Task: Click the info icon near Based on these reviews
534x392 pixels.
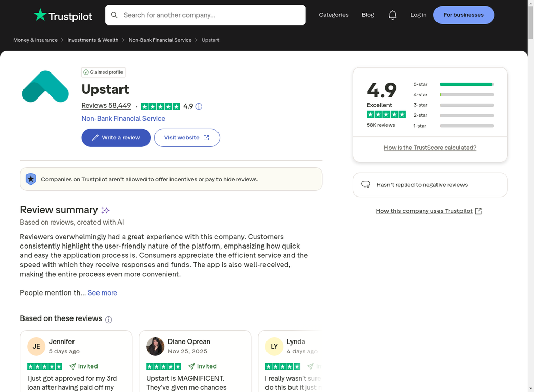Action: pyautogui.click(x=108, y=319)
